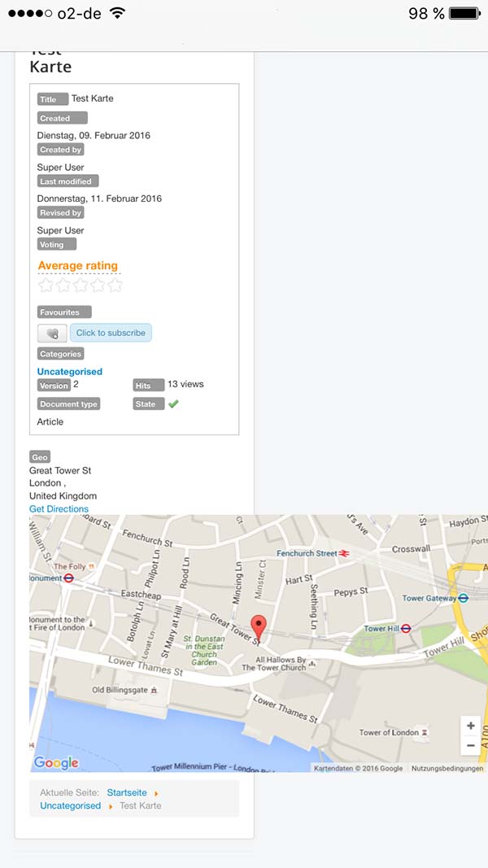Click the Kartendaten © 2016 Google text

pyautogui.click(x=359, y=769)
